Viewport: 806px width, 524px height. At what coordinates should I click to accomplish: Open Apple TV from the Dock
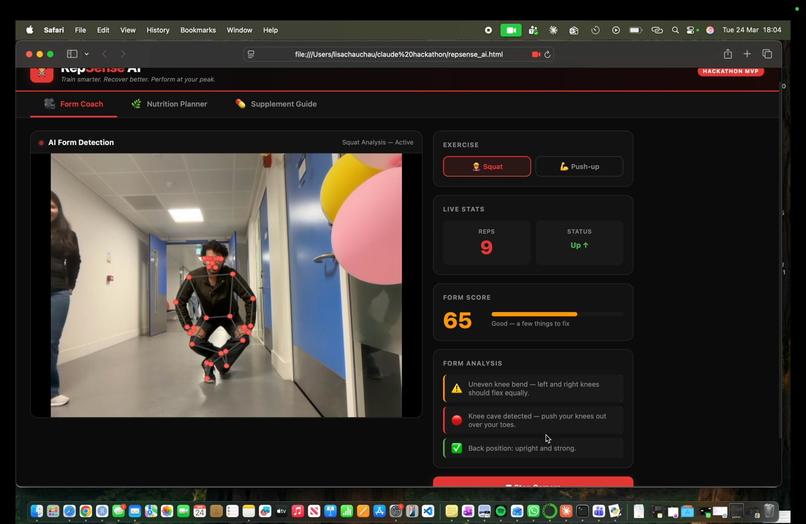pos(282,511)
